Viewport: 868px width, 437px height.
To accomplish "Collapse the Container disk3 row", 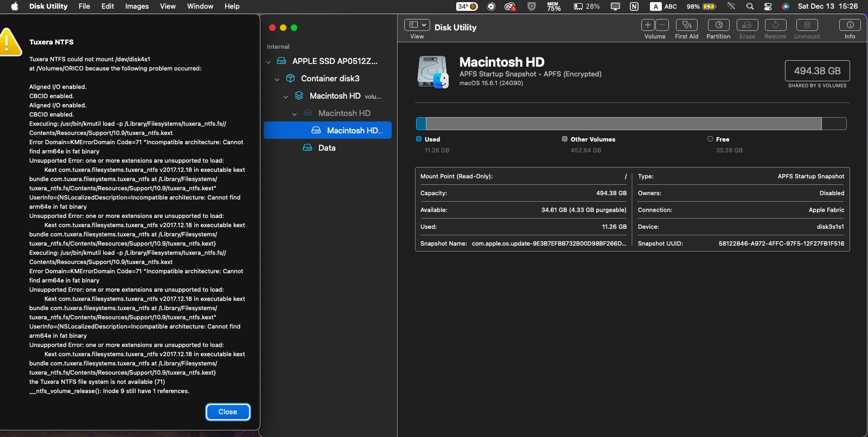I will pyautogui.click(x=277, y=79).
